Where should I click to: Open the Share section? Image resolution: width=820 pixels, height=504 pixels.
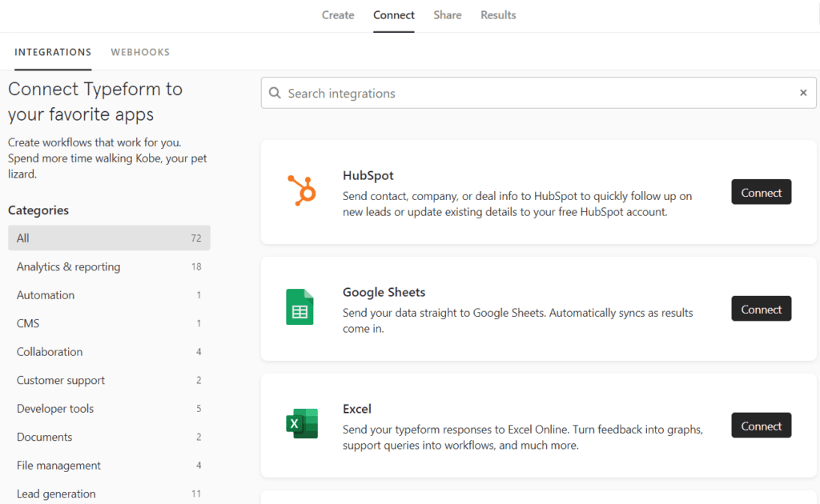pos(447,15)
